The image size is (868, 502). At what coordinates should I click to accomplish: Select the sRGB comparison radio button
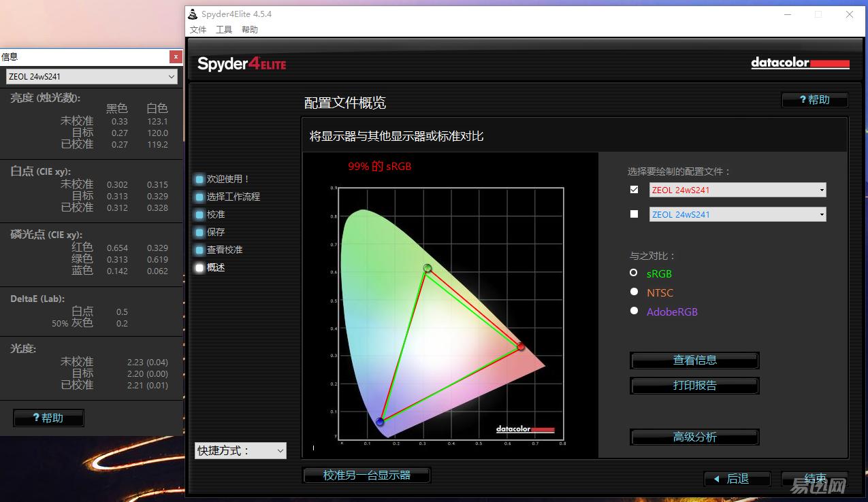coord(634,273)
